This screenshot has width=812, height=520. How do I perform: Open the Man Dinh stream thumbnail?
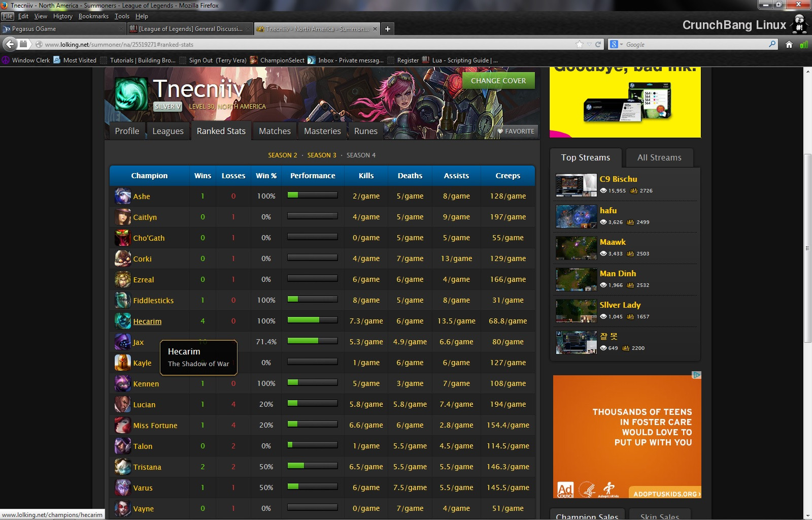tap(577, 280)
